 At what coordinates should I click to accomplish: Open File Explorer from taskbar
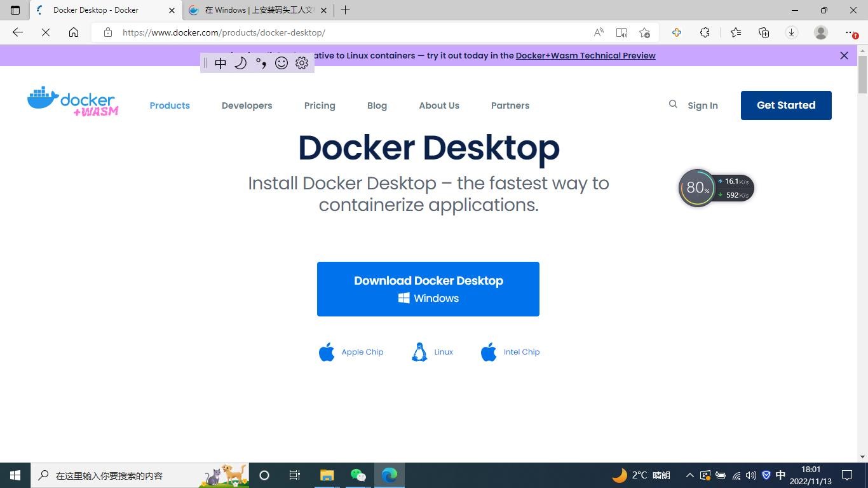(x=327, y=475)
